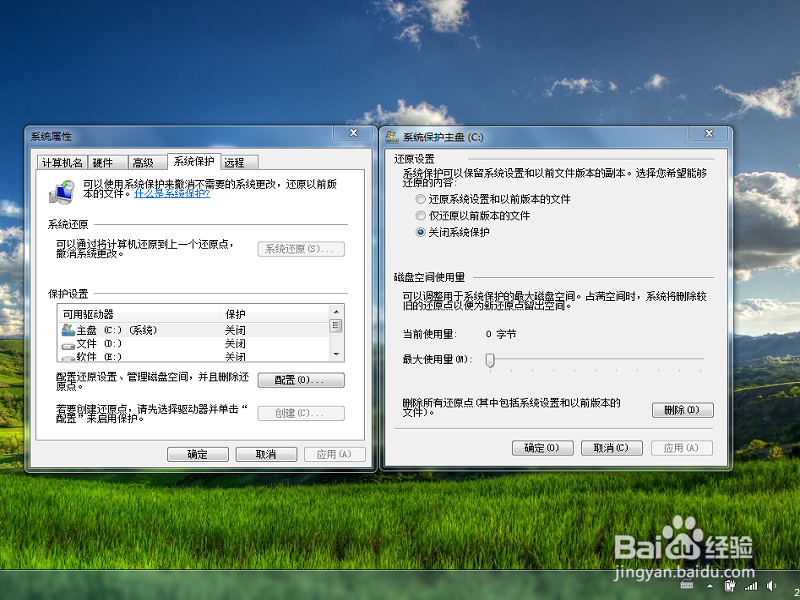Show hidden tray icons arrow
This screenshot has width=800, height=600.
pyautogui.click(x=709, y=586)
